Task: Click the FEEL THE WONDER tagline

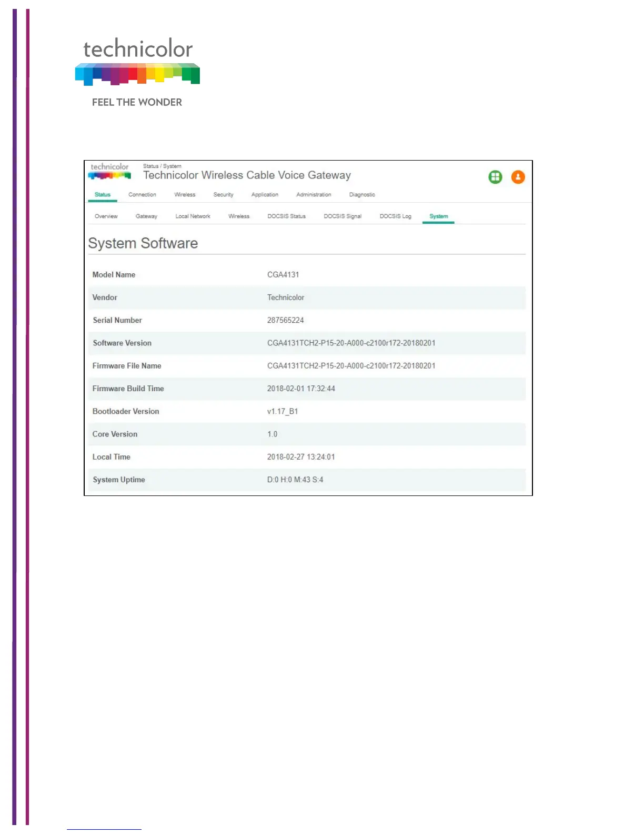Action: (x=137, y=102)
